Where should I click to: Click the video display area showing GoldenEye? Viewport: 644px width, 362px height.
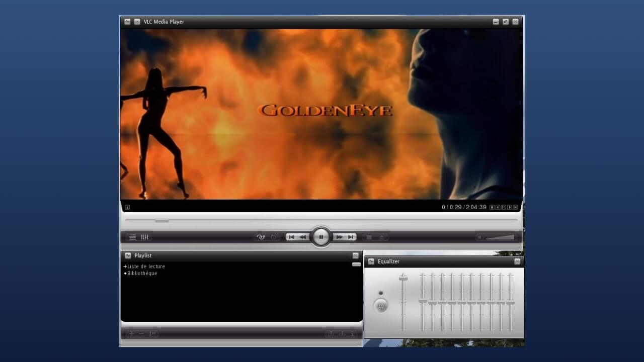(321, 114)
